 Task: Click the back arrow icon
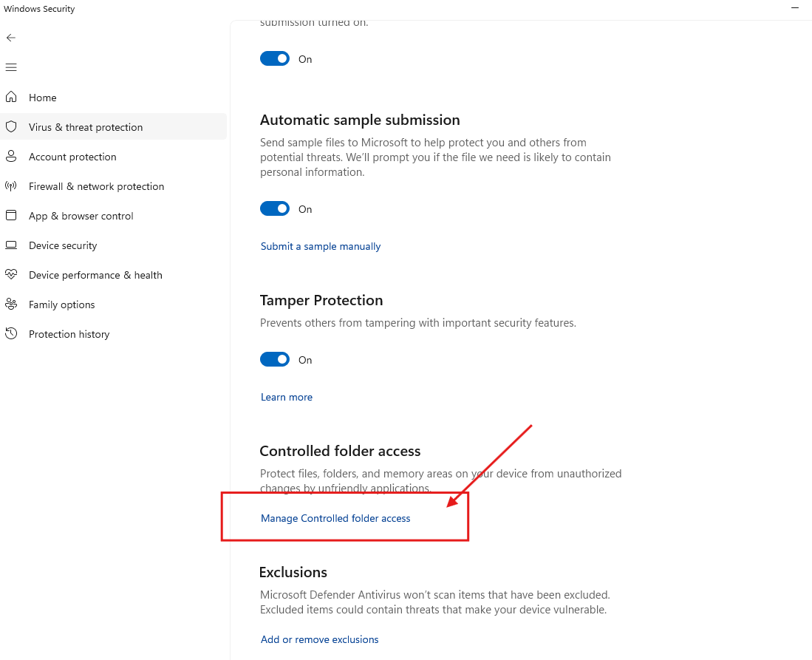(11, 38)
